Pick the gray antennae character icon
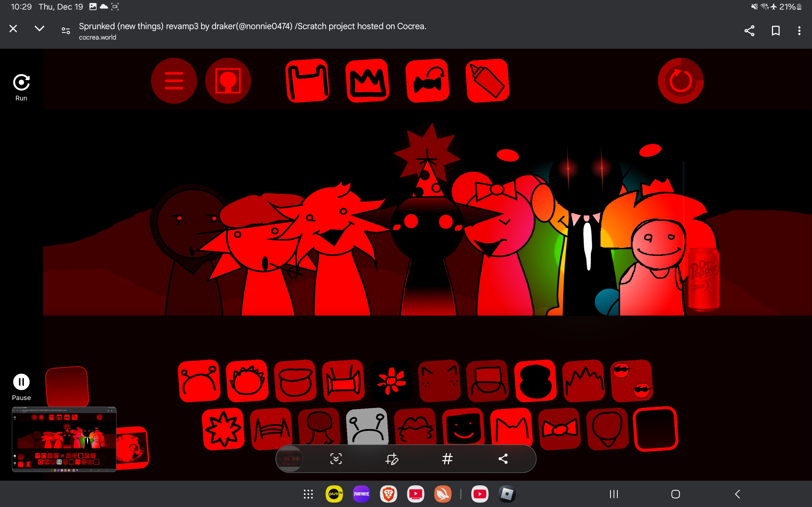812x507 pixels. pos(367,427)
